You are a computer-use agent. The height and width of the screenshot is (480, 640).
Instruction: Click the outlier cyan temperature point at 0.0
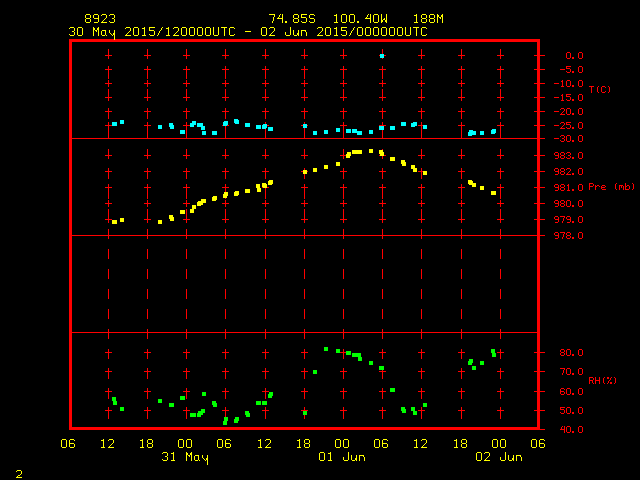point(382,56)
